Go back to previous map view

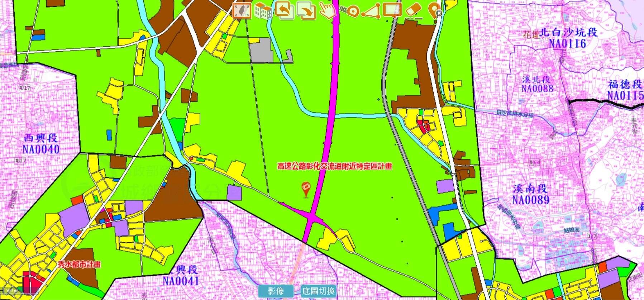point(285,10)
